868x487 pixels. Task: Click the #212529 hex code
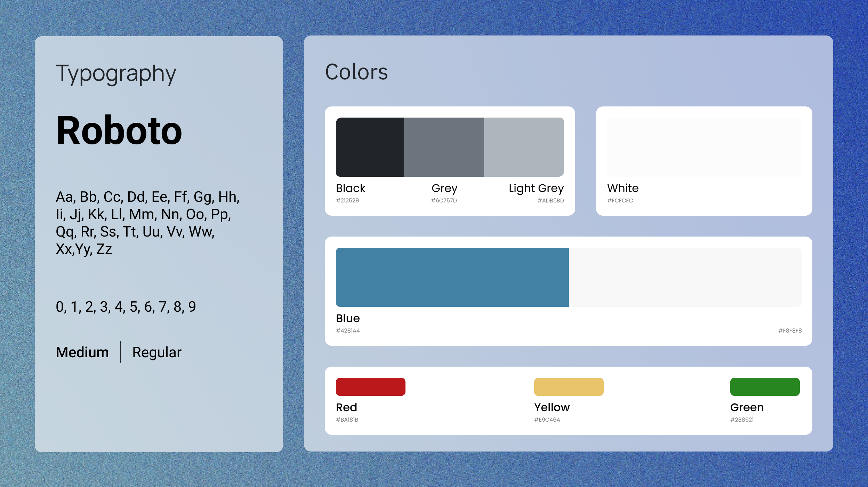coord(347,200)
